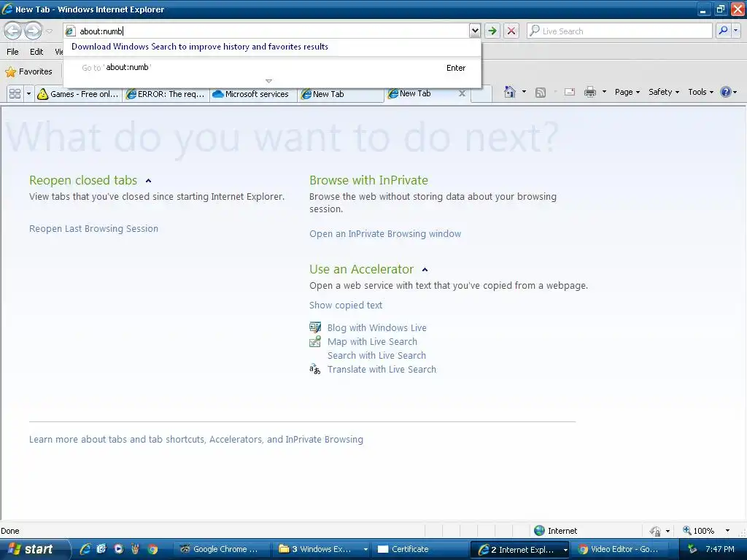Select Search with Live Search link
This screenshot has width=747, height=560.
(376, 356)
